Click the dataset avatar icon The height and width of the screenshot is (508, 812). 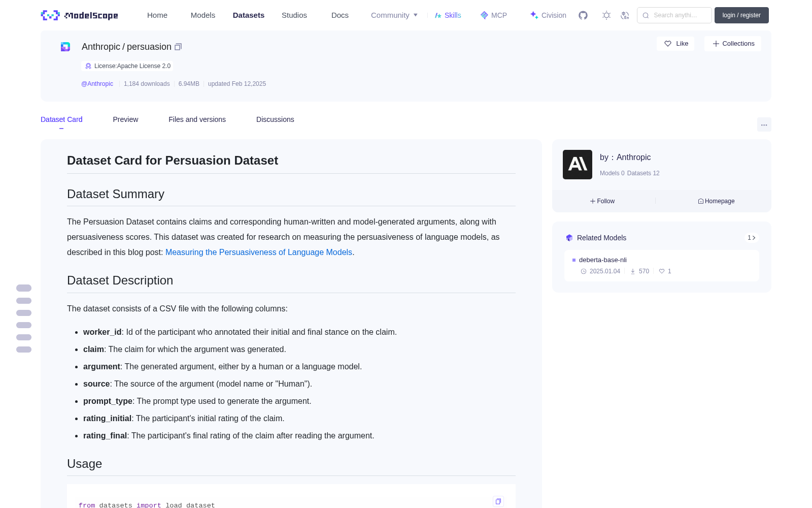click(x=65, y=47)
